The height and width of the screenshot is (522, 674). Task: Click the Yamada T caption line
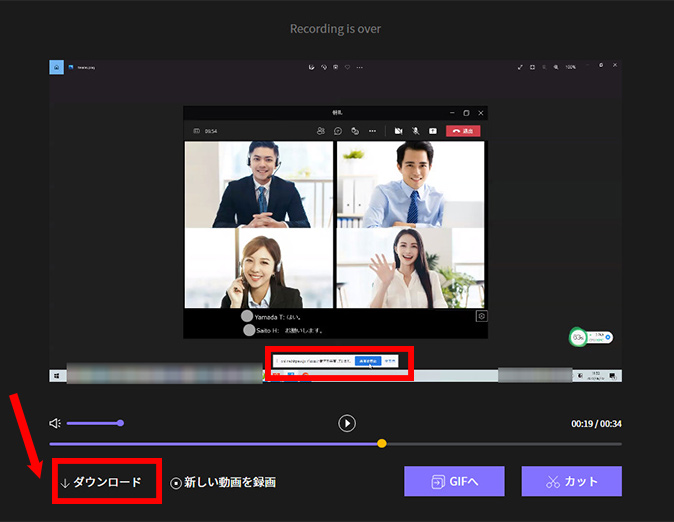click(x=272, y=317)
